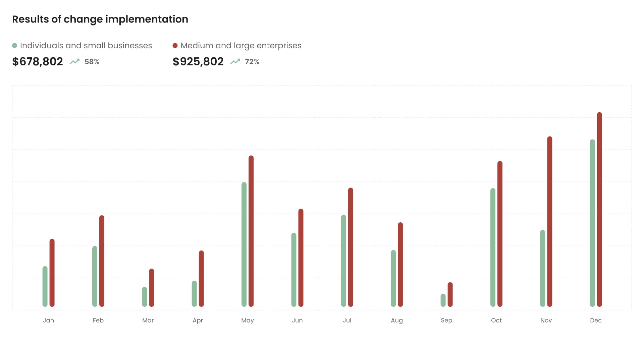Select the red December bar
Viewport: 644px width, 337px height.
599,210
